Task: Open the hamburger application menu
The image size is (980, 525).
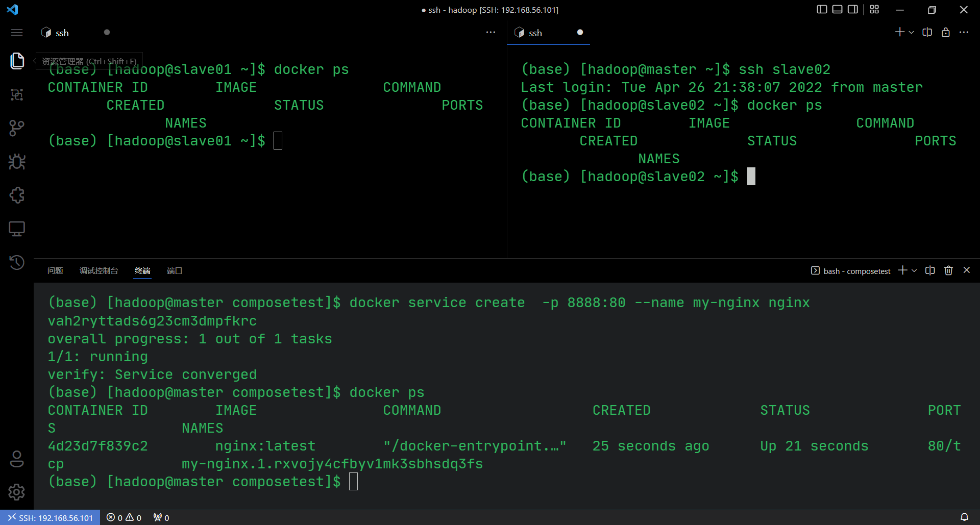Action: click(x=17, y=33)
